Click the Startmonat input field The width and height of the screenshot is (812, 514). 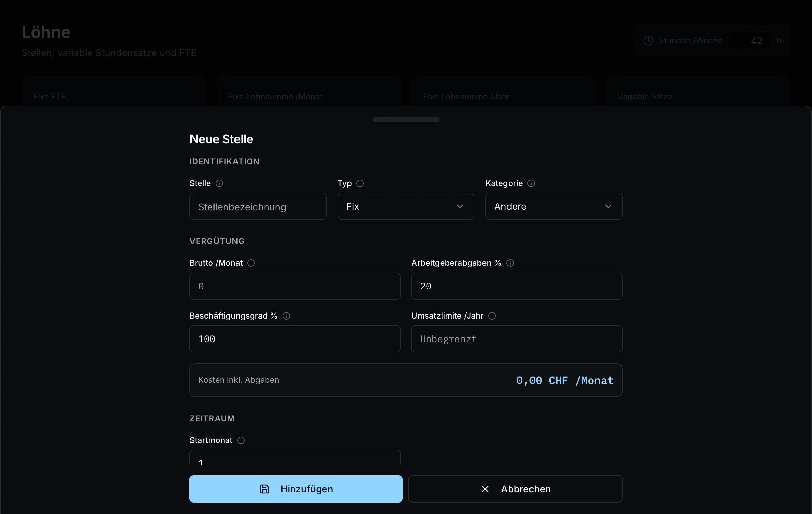coord(295,457)
